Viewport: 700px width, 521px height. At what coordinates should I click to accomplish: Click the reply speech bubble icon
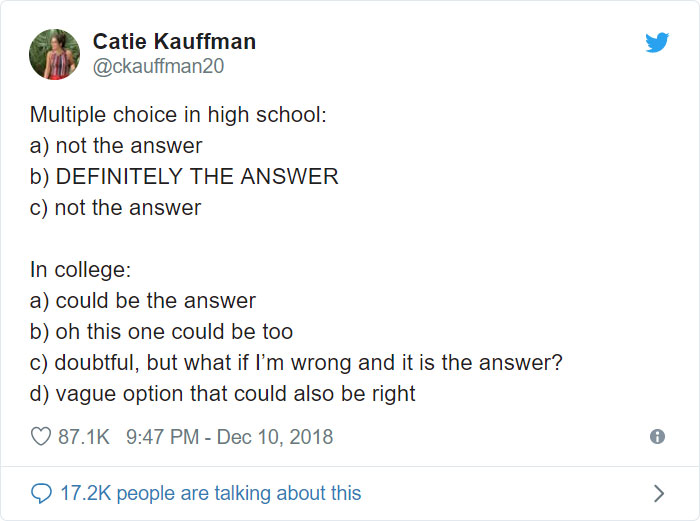coord(41,493)
